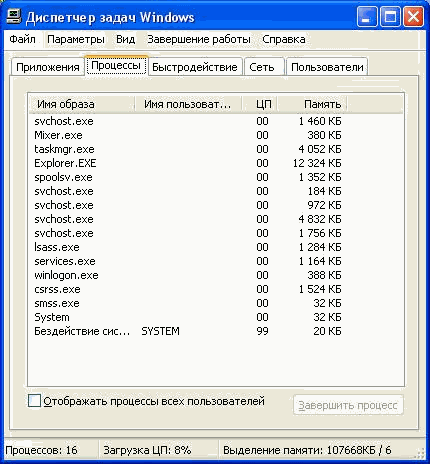The width and height of the screenshot is (430, 464).
Task: Sort processes by Имя образа column
Action: click(82, 104)
